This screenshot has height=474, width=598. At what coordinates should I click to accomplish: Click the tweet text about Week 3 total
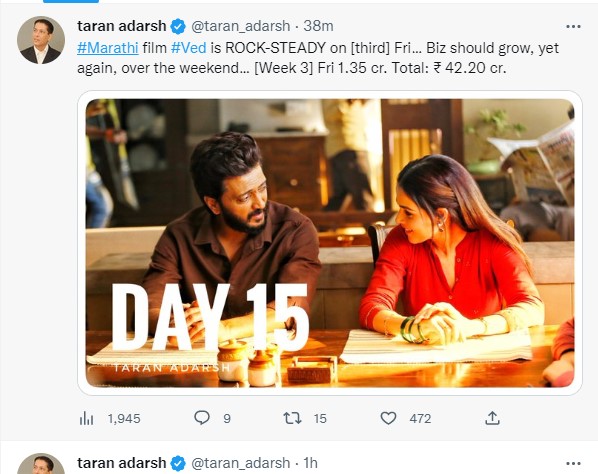pyautogui.click(x=318, y=58)
